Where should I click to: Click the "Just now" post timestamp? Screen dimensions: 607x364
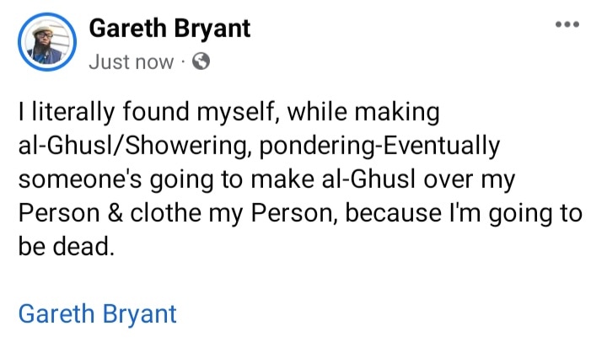point(131,62)
